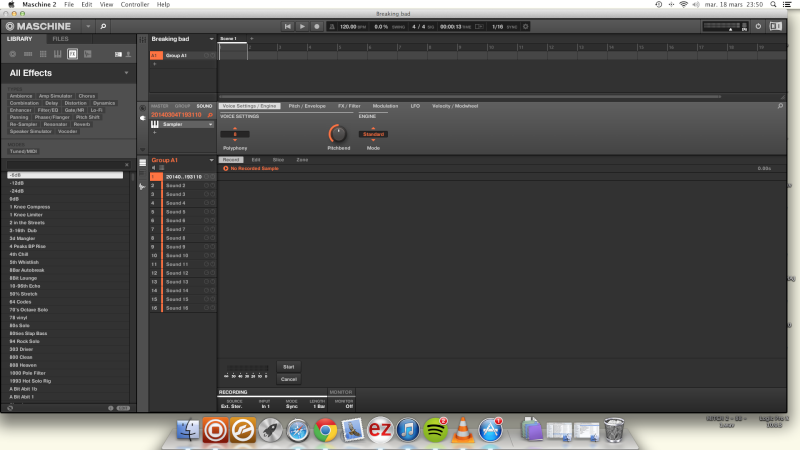Toggle the user content icon
The width and height of the screenshot is (800, 450).
(128, 54)
